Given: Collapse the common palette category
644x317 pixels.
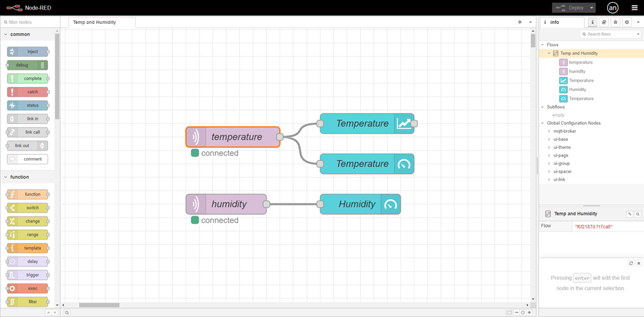Looking at the screenshot, I should pos(6,34).
